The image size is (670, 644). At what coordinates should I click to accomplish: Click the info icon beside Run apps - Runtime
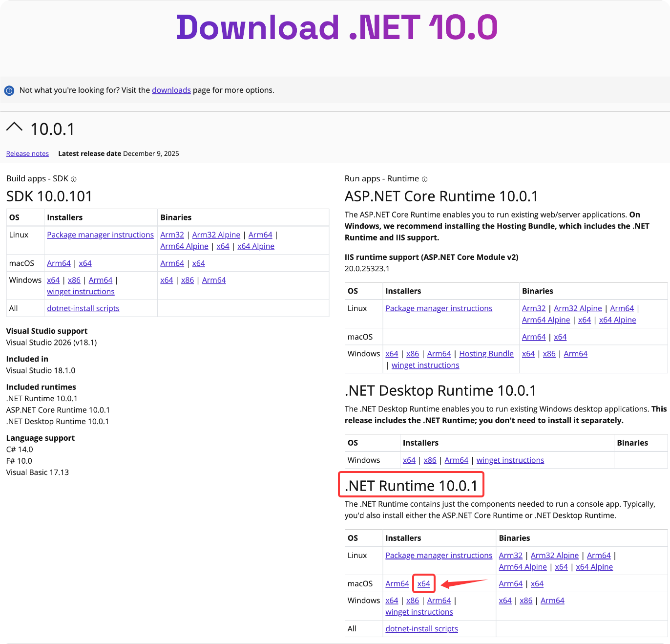point(424,179)
